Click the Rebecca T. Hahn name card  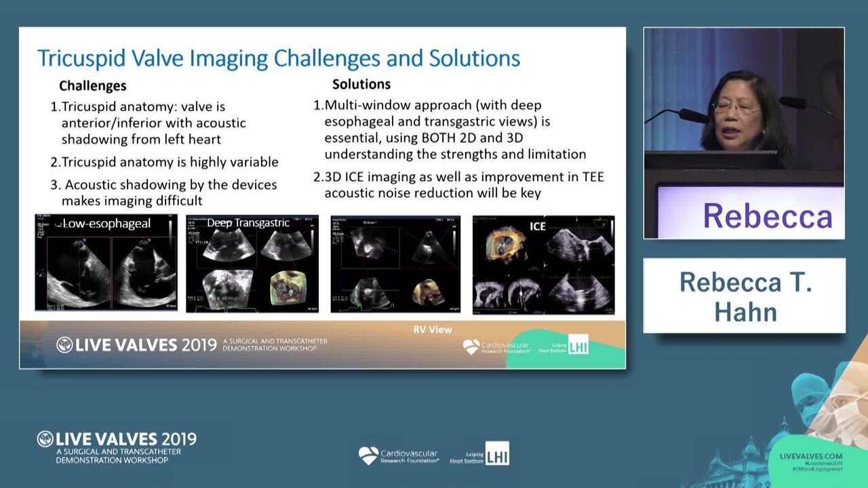point(745,296)
